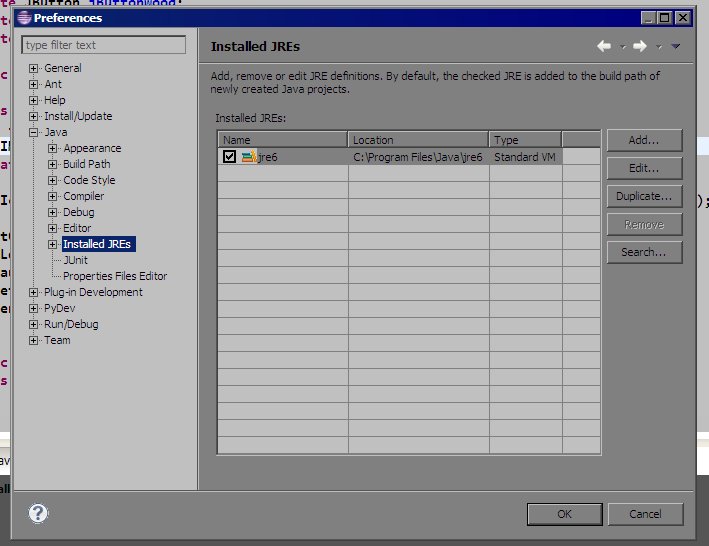This screenshot has height=546, width=709.
Task: Go forward with the right arrow icon
Action: pos(640,46)
